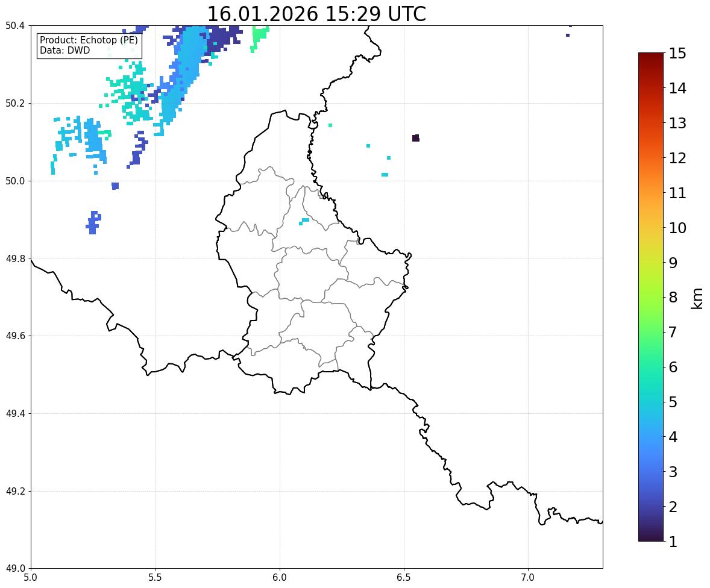Image resolution: width=710 pixels, height=588 pixels.
Task: Click the longitude tick label "6.0"
Action: point(280,578)
